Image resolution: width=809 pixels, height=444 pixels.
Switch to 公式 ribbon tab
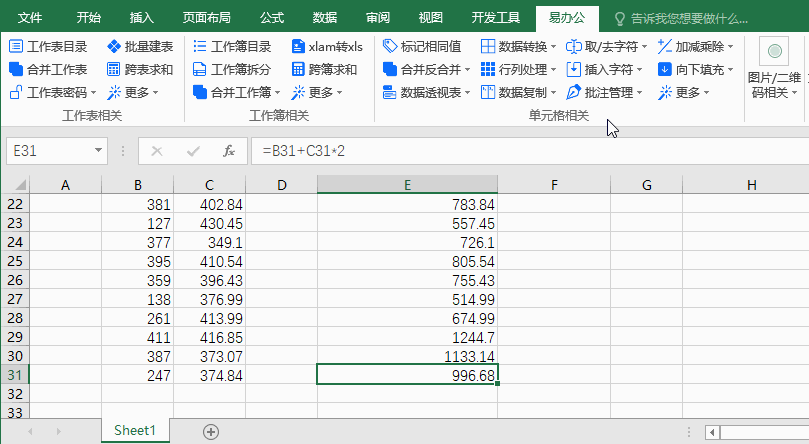click(272, 18)
